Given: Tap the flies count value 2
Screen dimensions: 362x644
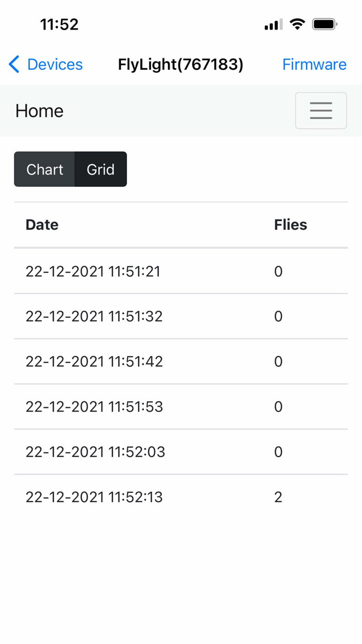Looking at the screenshot, I should [278, 497].
